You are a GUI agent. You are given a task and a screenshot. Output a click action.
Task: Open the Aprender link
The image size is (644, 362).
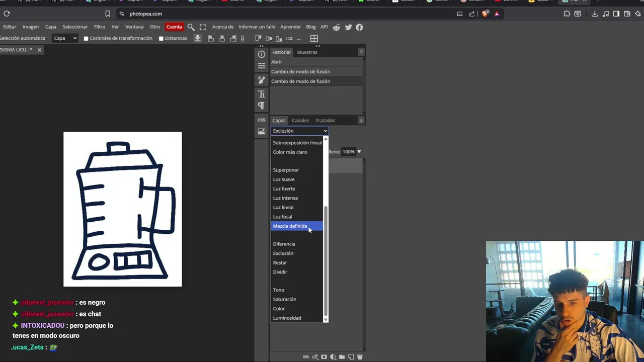click(290, 27)
